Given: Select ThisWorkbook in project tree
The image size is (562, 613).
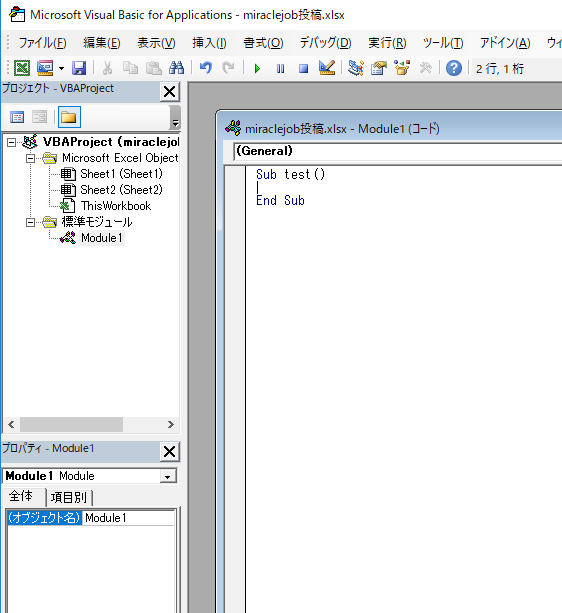Looking at the screenshot, I should [x=115, y=206].
